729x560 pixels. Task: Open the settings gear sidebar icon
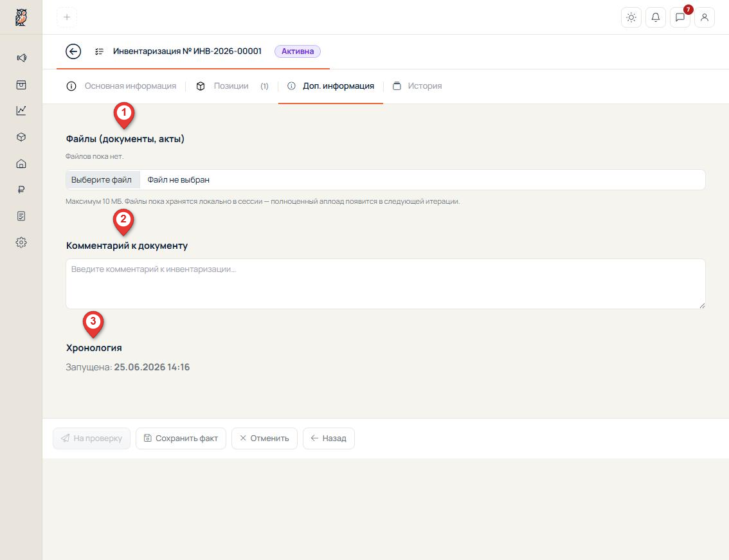pyautogui.click(x=21, y=242)
